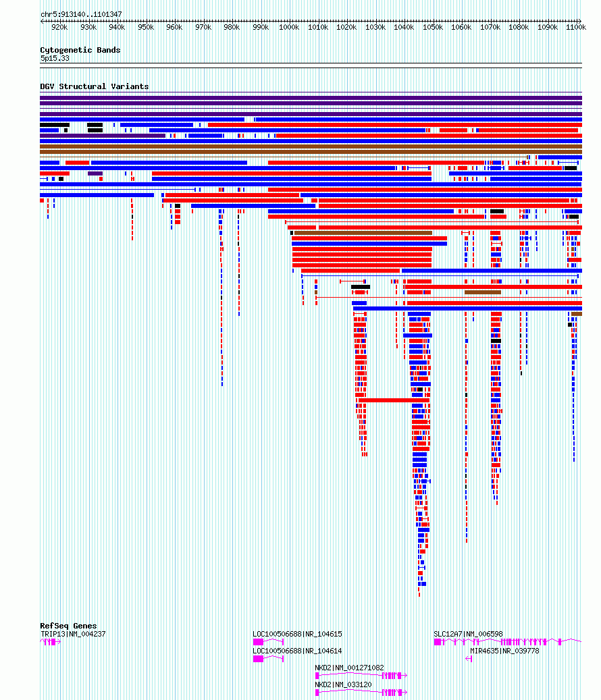Select the 1090k ruler position label
This screenshot has height=700, width=601.
click(x=548, y=27)
